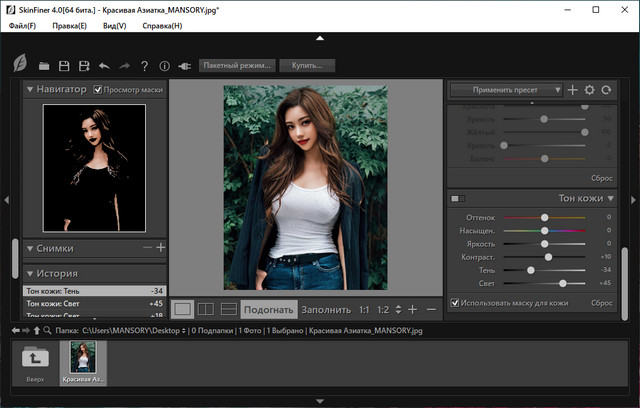Click the Save floppy disk icon

tap(65, 66)
